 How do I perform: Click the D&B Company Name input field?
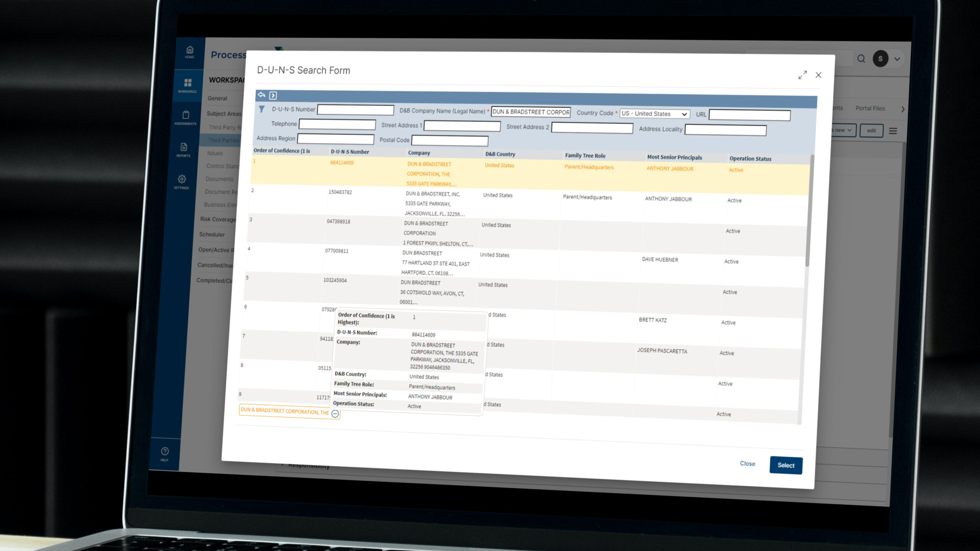(530, 113)
